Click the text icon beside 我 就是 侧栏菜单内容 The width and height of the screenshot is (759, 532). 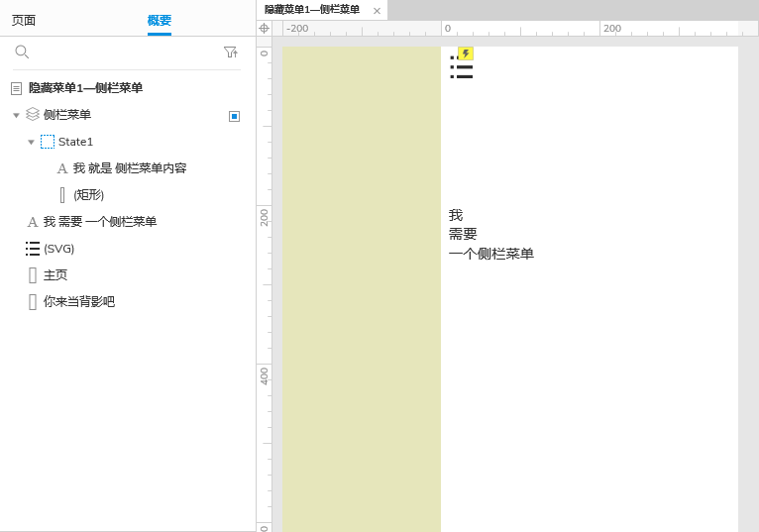(62, 168)
